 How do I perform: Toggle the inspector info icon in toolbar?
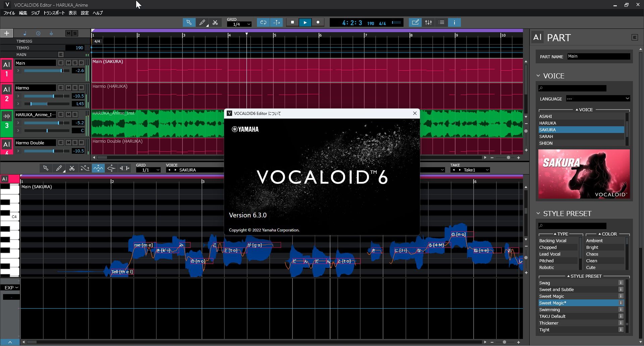tap(454, 22)
